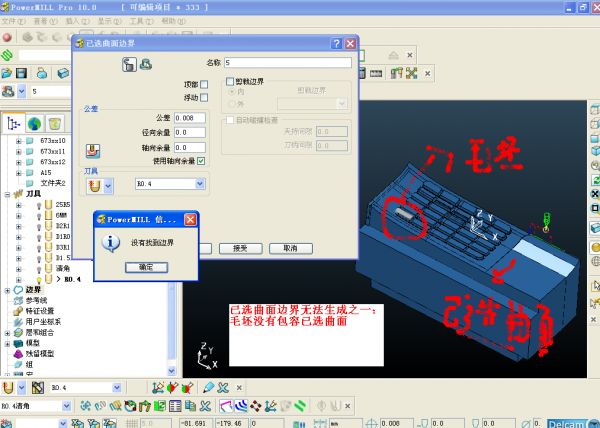Enable the 剪裁边界 checkbox
This screenshot has width=600, height=428.
coord(230,81)
